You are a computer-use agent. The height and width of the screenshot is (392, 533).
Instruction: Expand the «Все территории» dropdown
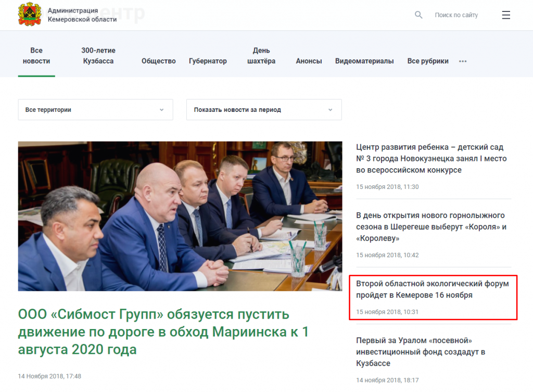[95, 110]
